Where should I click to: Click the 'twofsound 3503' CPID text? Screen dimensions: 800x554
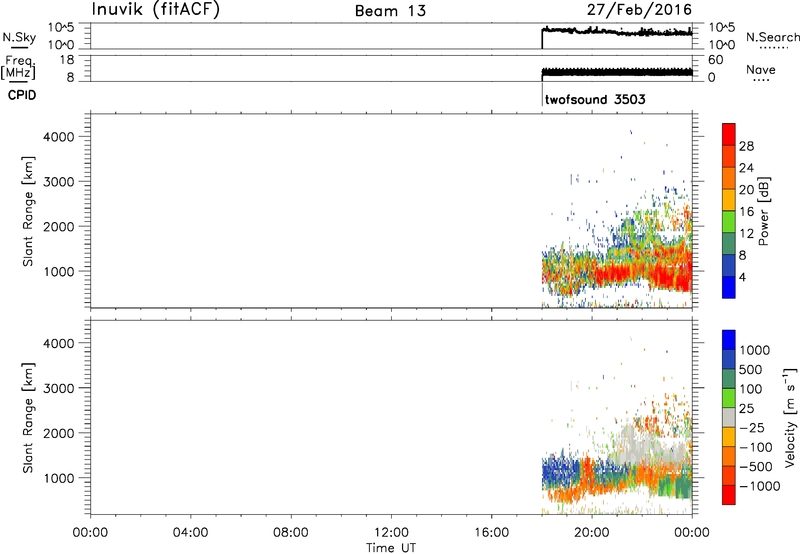(x=595, y=99)
